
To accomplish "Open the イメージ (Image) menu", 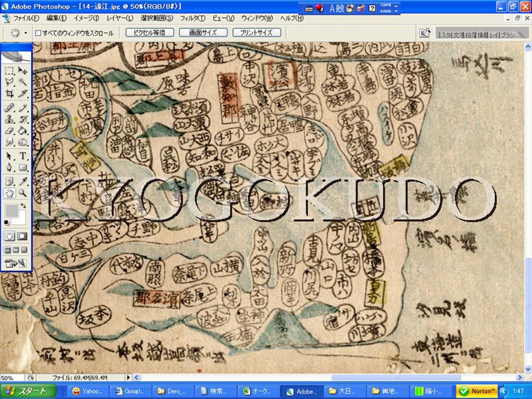I will [x=87, y=18].
